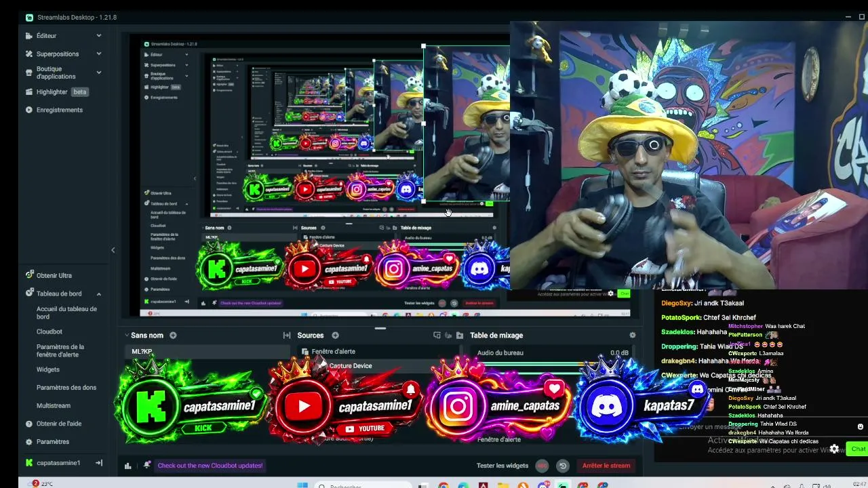Open the Boutique d'applications store icon
The width and height of the screenshot is (868, 488).
(29, 73)
